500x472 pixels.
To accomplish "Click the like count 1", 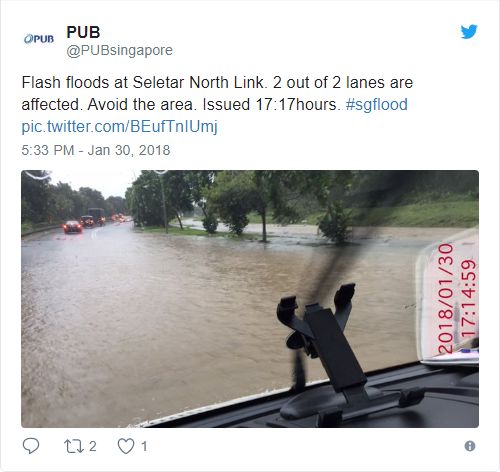I will tap(144, 446).
